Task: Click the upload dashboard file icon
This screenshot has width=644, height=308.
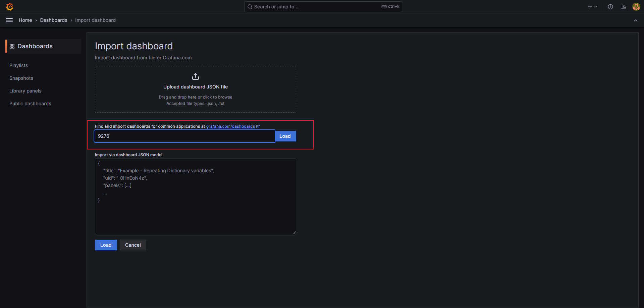Action: (x=196, y=77)
